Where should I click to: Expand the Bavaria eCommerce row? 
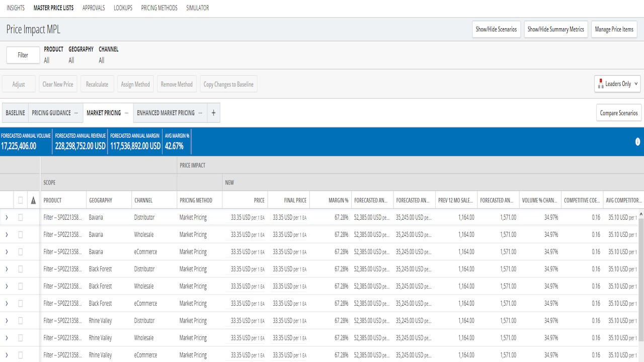pyautogui.click(x=7, y=252)
